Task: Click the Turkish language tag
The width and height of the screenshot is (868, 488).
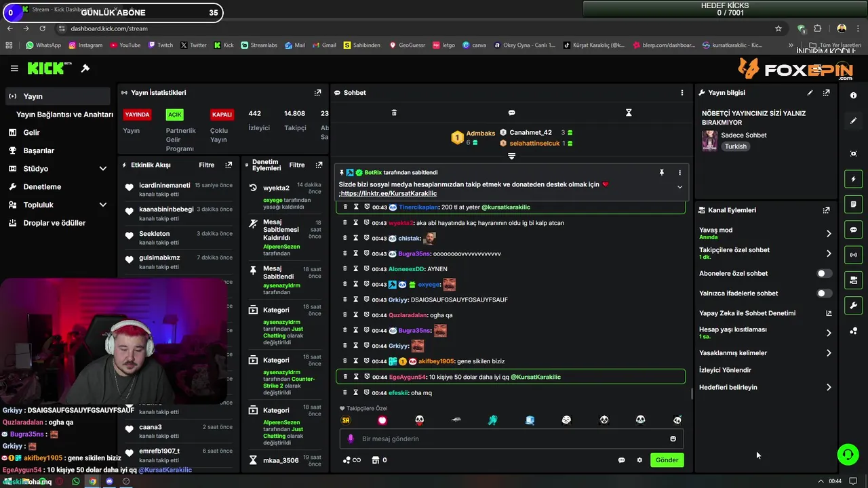Action: [735, 146]
